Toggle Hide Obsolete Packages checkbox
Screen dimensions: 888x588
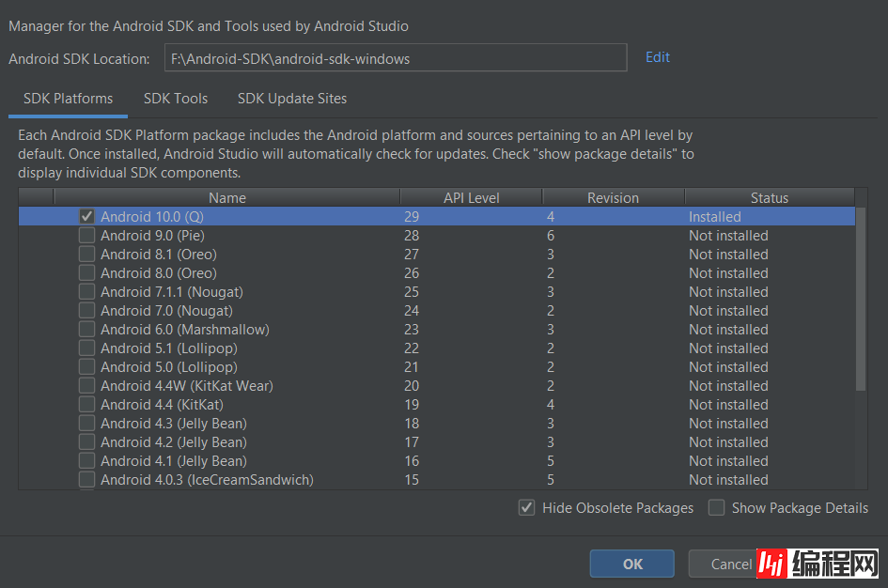(x=526, y=508)
